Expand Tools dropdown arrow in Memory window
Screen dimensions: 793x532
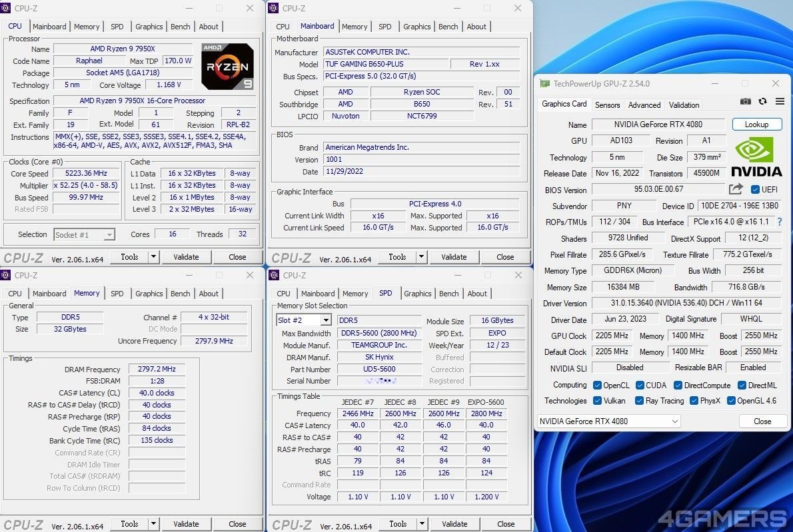(153, 524)
